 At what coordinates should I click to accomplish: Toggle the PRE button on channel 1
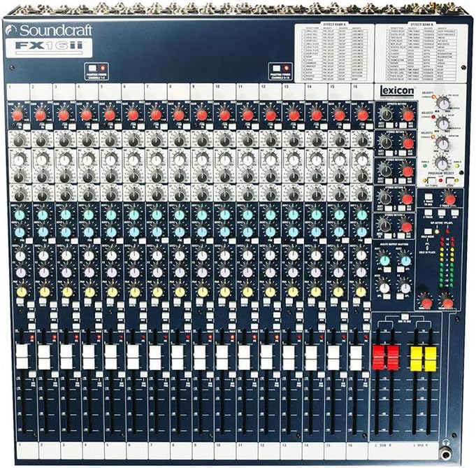pos(29,241)
